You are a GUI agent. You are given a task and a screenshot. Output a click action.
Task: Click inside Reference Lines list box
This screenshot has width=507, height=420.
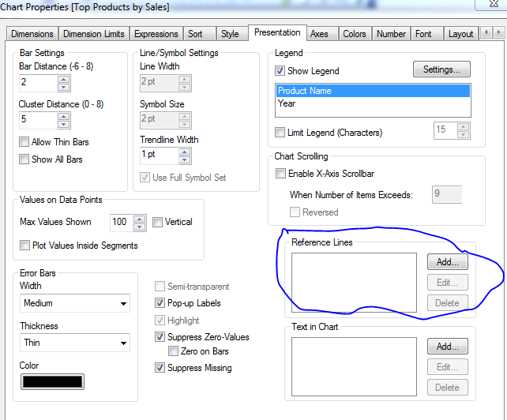pyautogui.click(x=354, y=283)
